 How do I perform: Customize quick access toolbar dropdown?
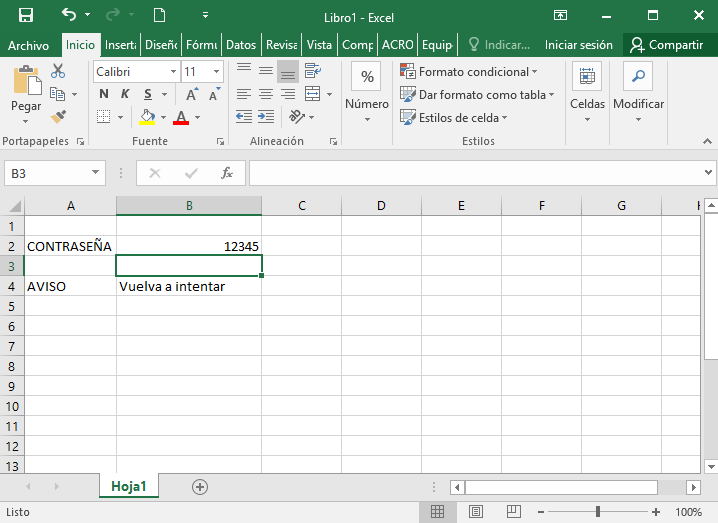coord(206,16)
